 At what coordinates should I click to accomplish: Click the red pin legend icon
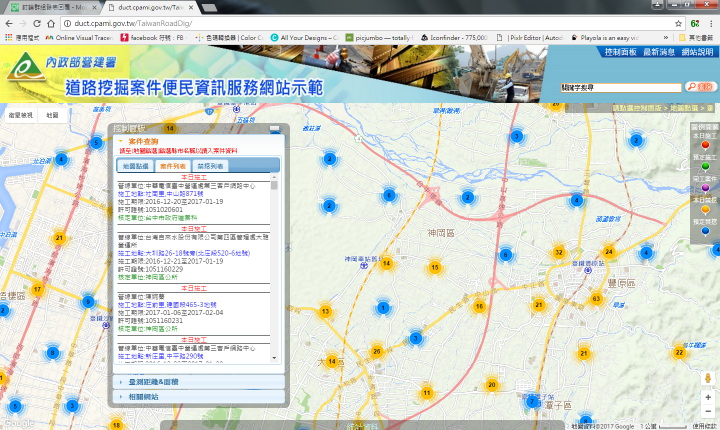point(705,146)
